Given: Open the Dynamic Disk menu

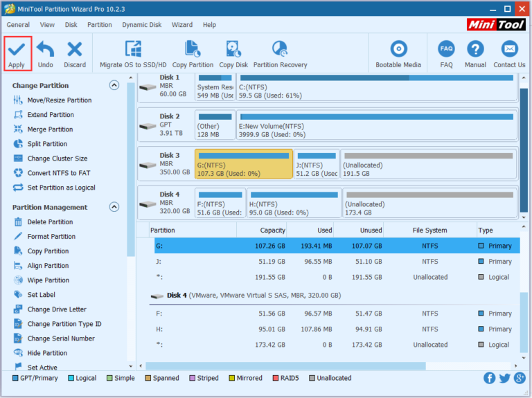Looking at the screenshot, I should pos(141,25).
